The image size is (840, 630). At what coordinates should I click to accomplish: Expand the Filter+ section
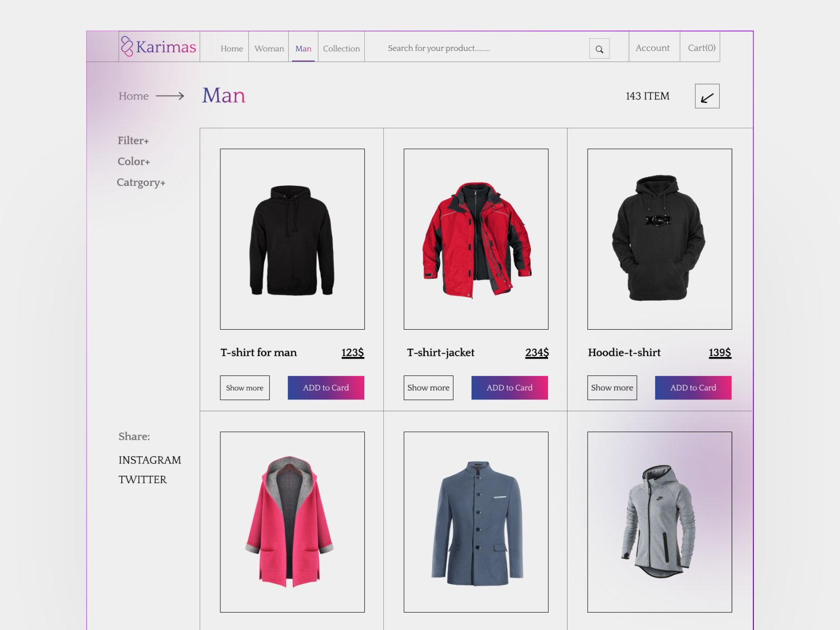tap(133, 140)
